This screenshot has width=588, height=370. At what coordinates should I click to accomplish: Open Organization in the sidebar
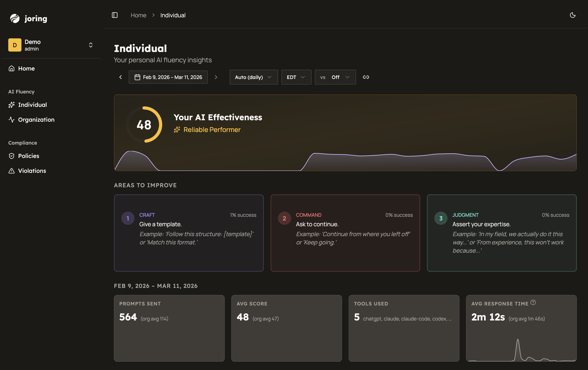tap(36, 120)
